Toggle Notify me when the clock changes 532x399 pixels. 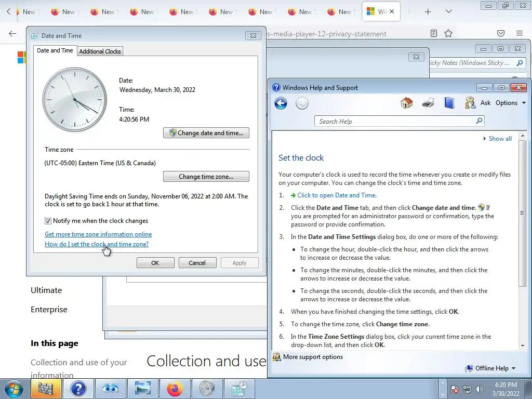pos(48,221)
